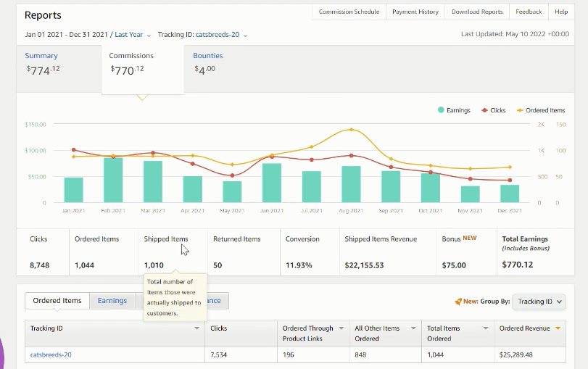Image resolution: width=588 pixels, height=369 pixels.
Task: Click the Jun 2021 earnings bar
Action: click(x=272, y=183)
